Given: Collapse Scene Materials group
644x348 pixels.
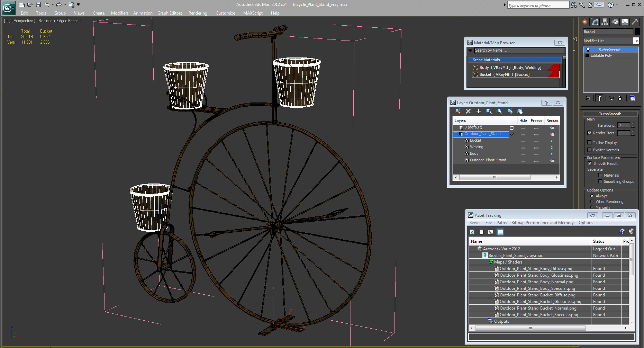Looking at the screenshot, I should [x=470, y=60].
